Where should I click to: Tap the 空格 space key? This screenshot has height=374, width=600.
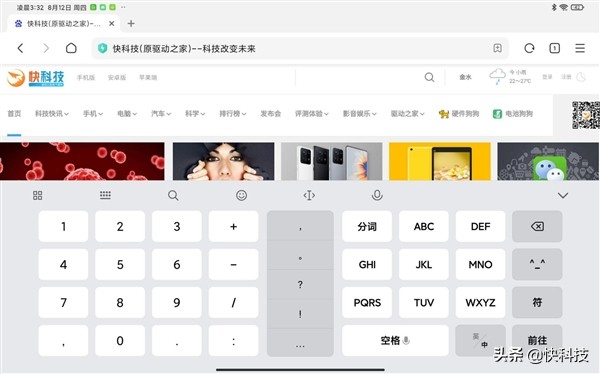pyautogui.click(x=395, y=340)
